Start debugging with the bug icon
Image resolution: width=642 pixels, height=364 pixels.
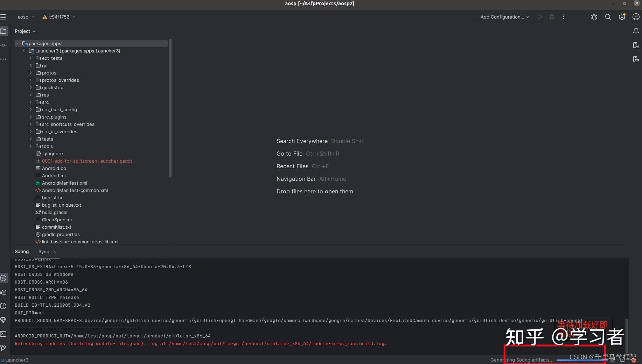(552, 17)
